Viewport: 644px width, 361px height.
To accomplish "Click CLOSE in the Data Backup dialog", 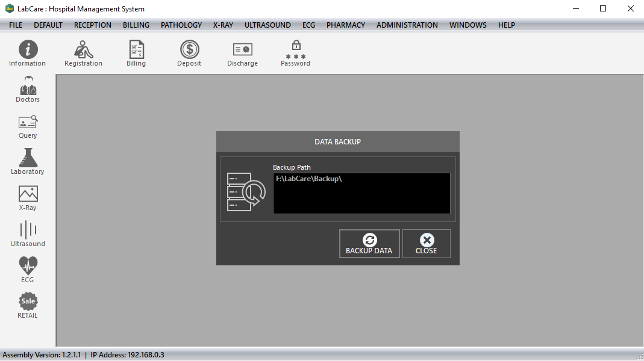I will 427,244.
